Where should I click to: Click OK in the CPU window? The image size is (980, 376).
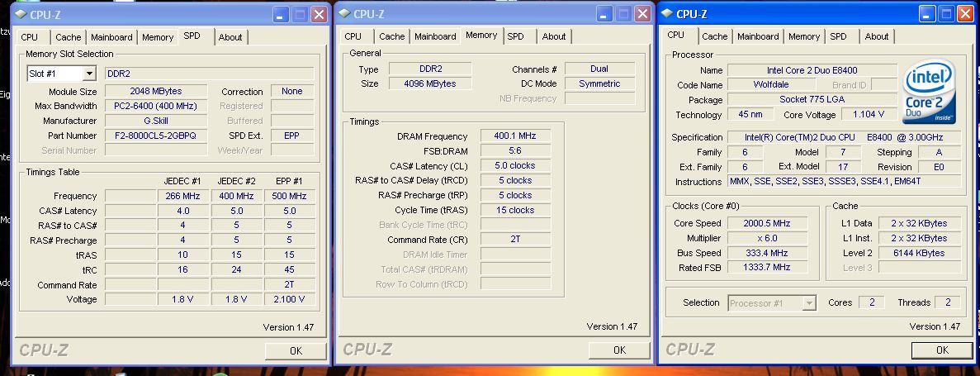click(942, 350)
